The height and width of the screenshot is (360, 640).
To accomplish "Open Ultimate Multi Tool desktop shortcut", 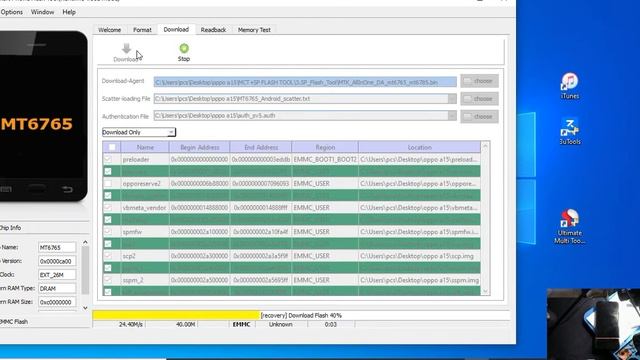I will 570,227.
